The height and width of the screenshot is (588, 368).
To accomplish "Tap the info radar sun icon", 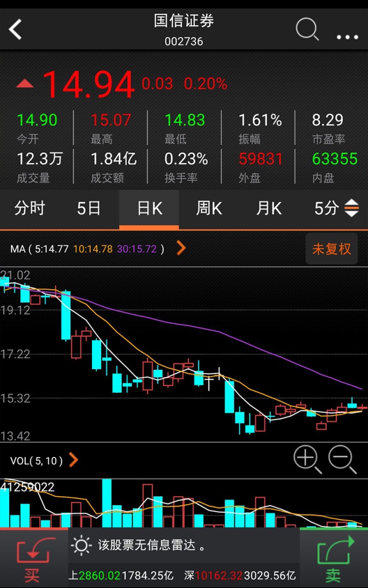I will (82, 544).
